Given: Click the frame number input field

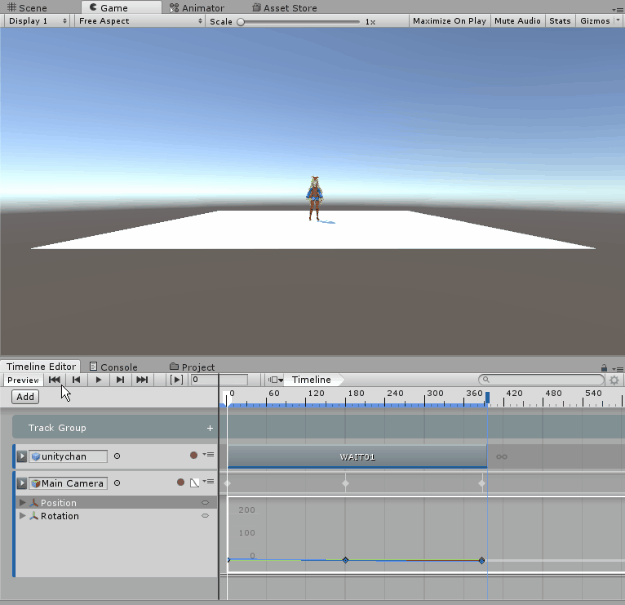Looking at the screenshot, I should pos(219,379).
